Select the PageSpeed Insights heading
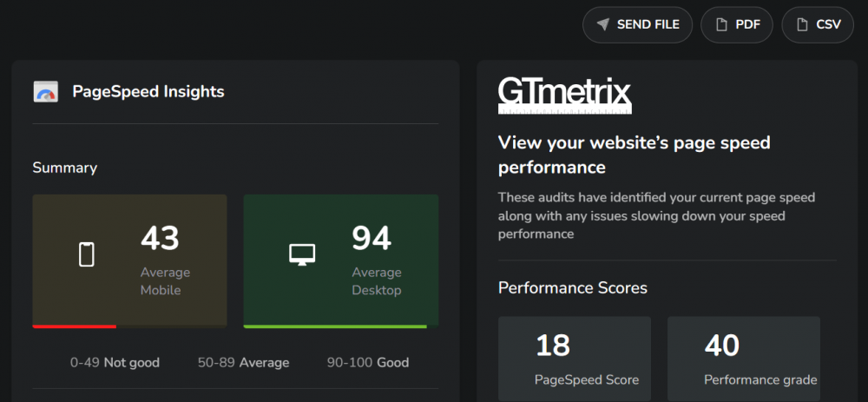 coord(148,92)
